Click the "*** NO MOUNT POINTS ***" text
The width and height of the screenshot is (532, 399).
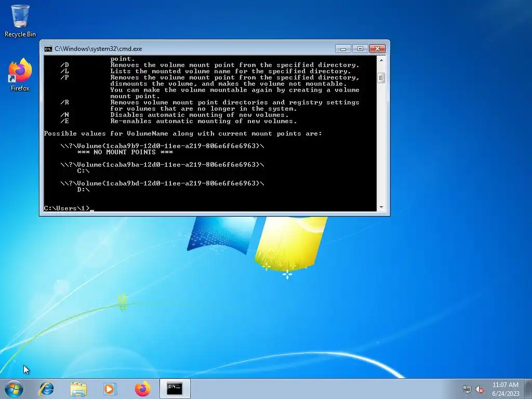[x=125, y=152]
